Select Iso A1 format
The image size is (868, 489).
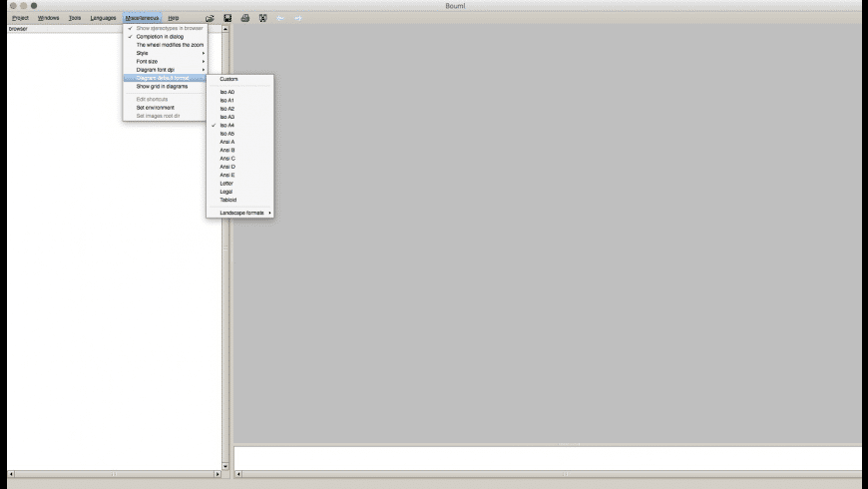click(240, 100)
